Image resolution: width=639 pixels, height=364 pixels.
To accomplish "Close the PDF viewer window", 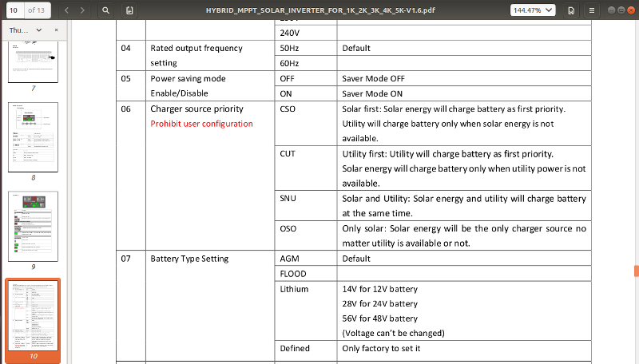I will (630, 10).
